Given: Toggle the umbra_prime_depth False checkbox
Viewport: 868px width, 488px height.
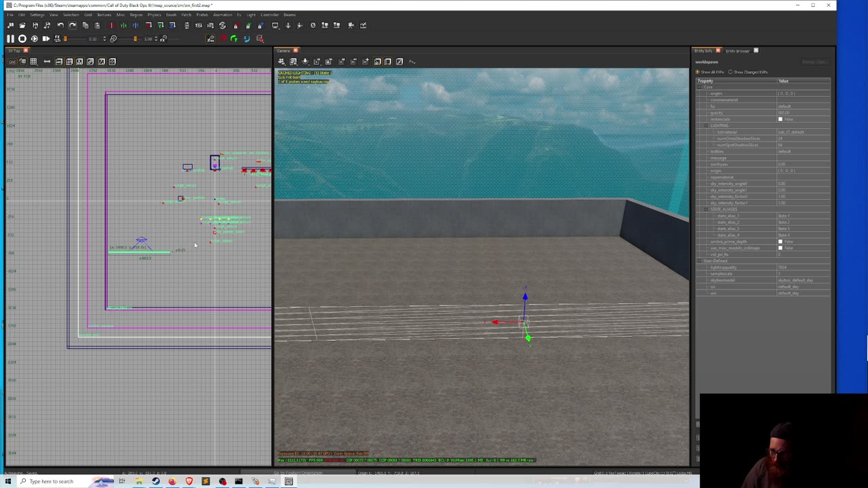Looking at the screenshot, I should (781, 241).
